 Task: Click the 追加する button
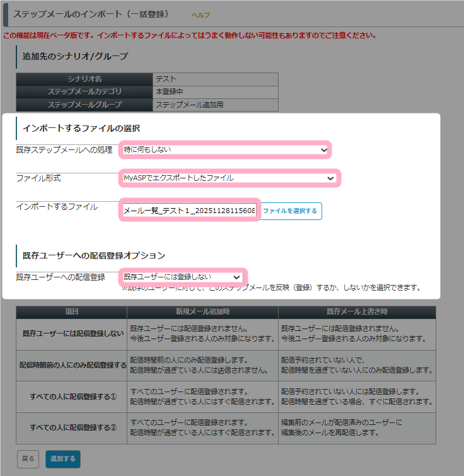[x=62, y=458]
